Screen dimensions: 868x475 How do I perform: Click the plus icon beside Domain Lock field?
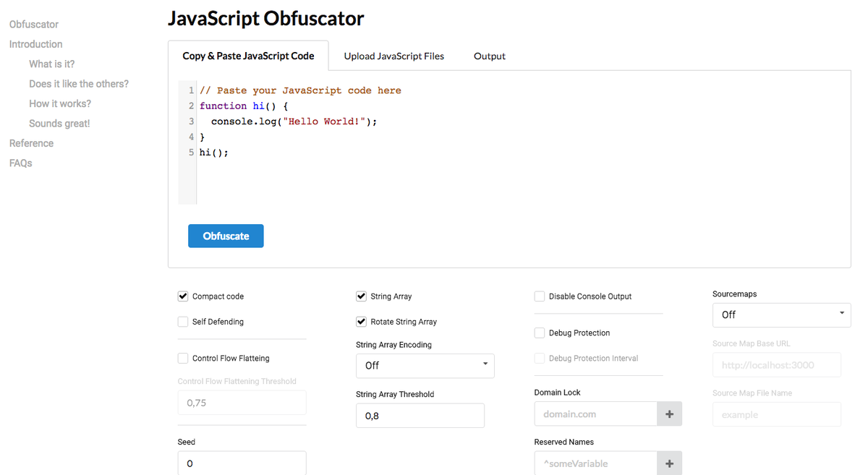tap(669, 414)
